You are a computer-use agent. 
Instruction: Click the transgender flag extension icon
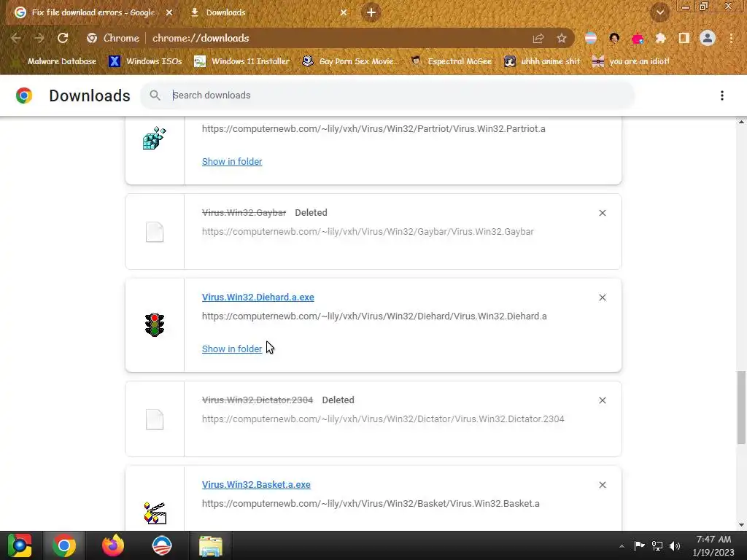point(591,38)
